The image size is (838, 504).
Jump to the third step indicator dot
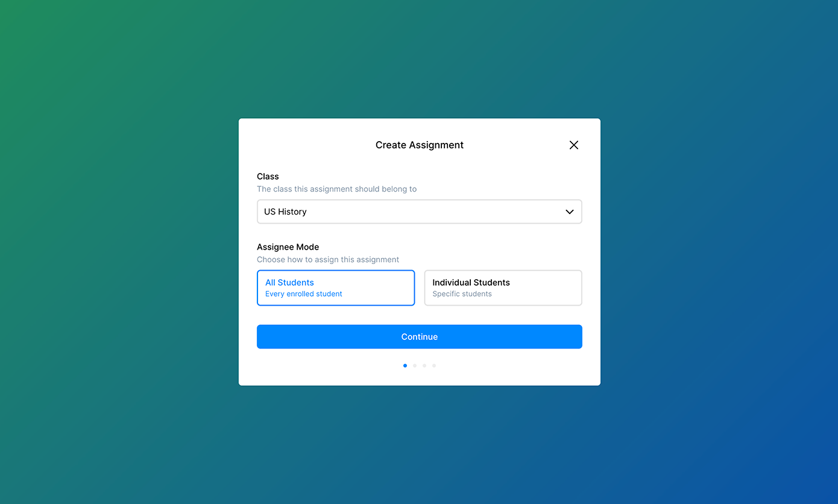point(424,365)
